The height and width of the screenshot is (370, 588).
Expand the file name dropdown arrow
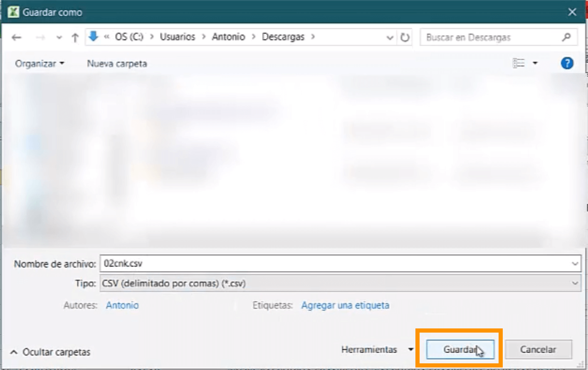pyautogui.click(x=575, y=264)
